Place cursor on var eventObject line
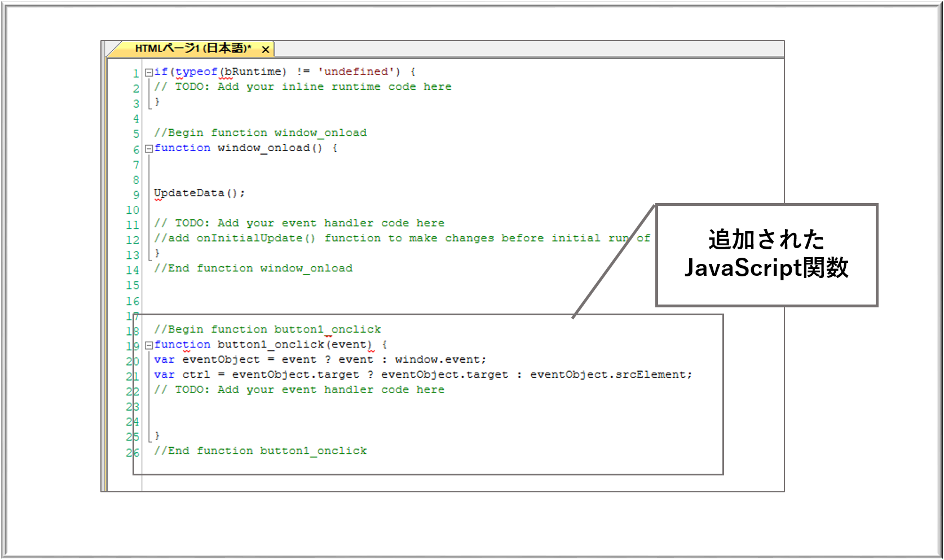This screenshot has width=944, height=560. point(320,360)
